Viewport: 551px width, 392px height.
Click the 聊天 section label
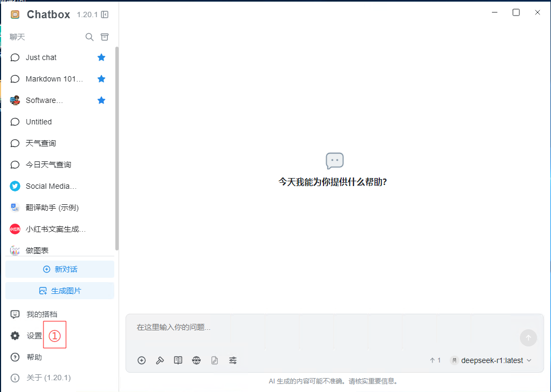(x=17, y=37)
